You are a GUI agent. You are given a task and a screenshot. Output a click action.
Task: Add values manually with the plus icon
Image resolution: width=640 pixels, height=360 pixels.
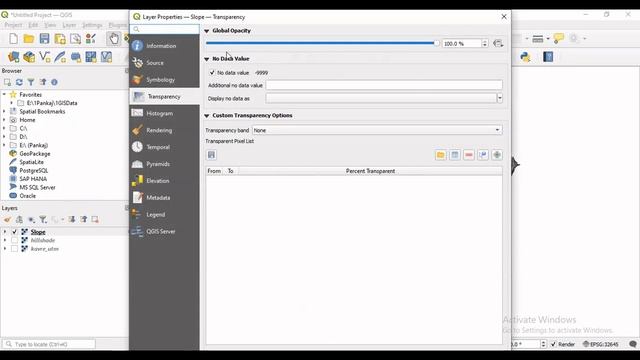point(497,155)
